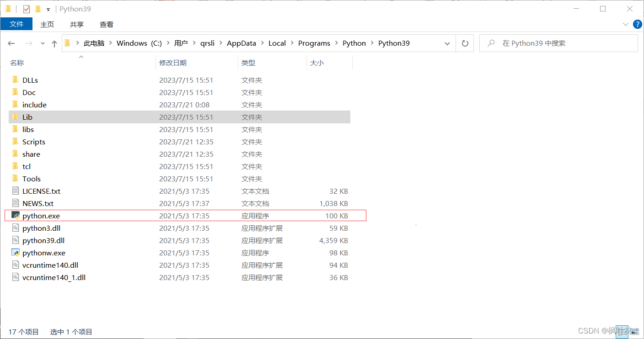Navigate to Python in address bar
The height and width of the screenshot is (339, 644).
pos(354,43)
